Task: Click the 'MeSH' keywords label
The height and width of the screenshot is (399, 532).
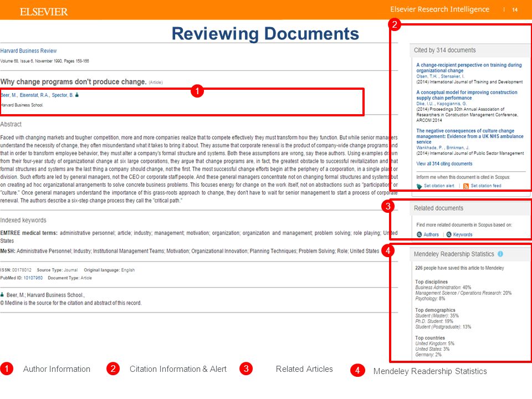Action: click(x=8, y=251)
